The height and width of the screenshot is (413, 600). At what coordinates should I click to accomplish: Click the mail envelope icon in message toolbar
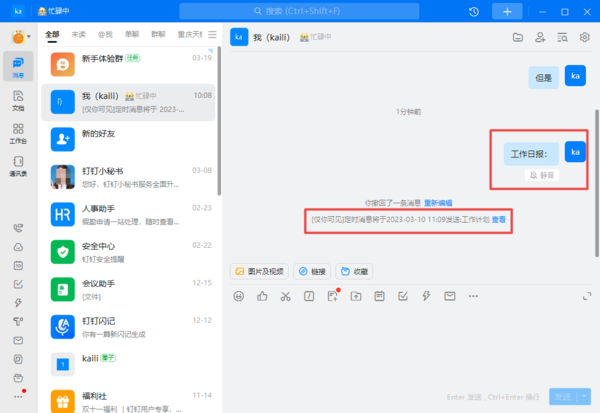449,296
